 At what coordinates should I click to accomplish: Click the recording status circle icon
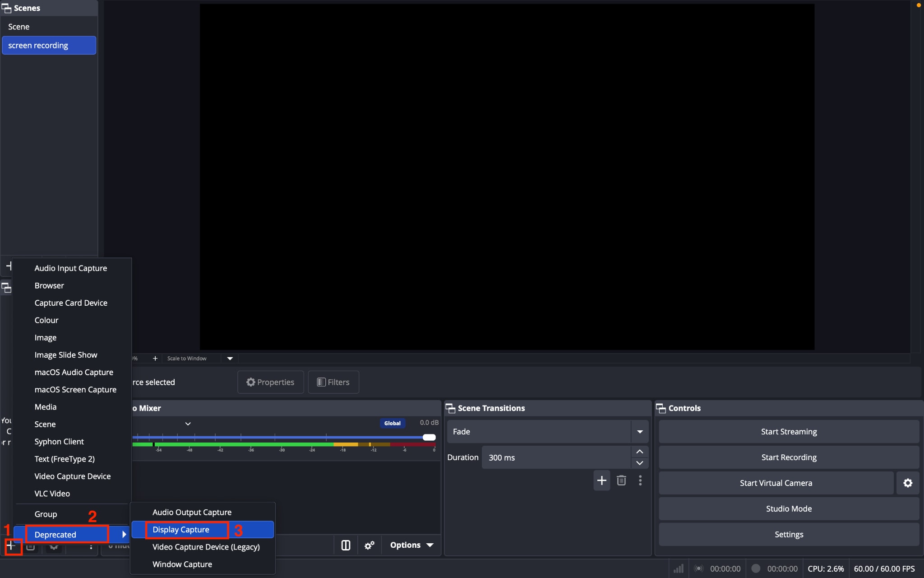point(756,569)
